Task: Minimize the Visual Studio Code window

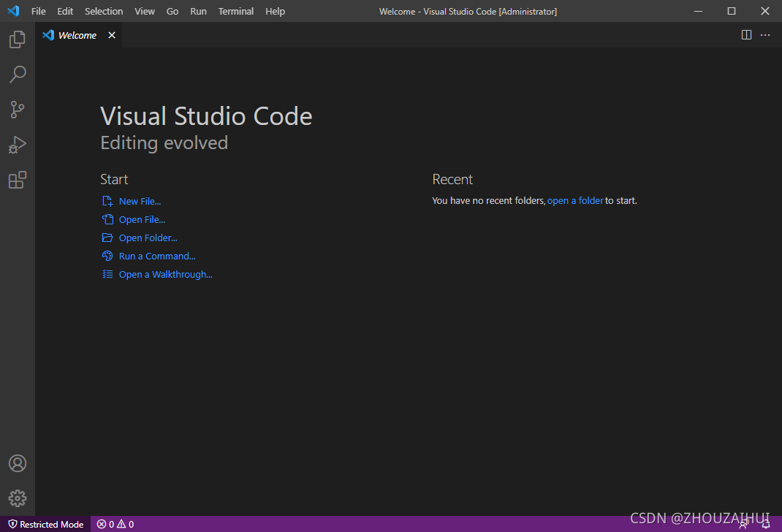Action: (698, 11)
